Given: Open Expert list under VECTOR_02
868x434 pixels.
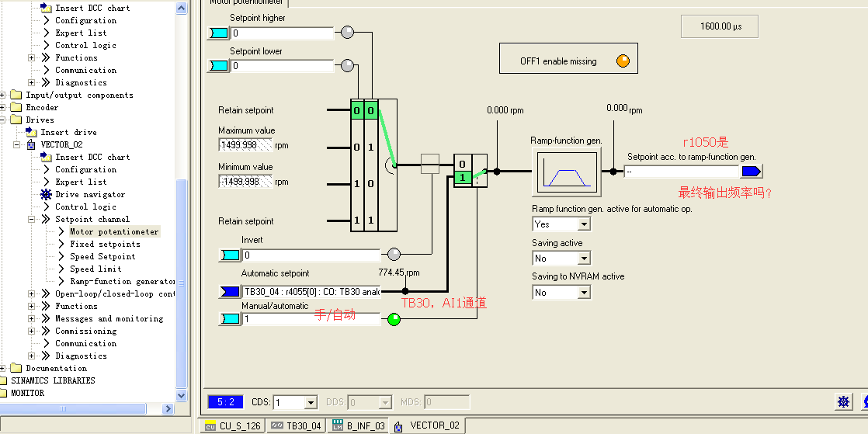Looking at the screenshot, I should pos(81,182).
